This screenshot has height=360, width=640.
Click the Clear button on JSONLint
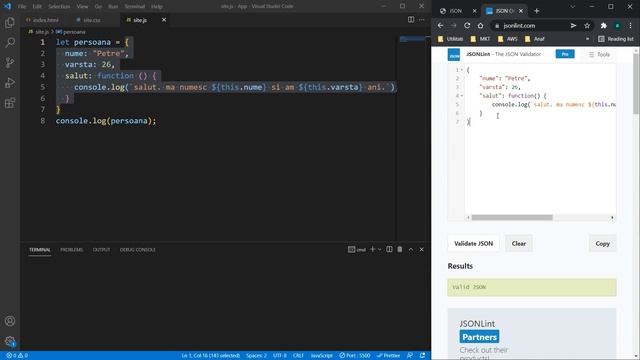519,243
